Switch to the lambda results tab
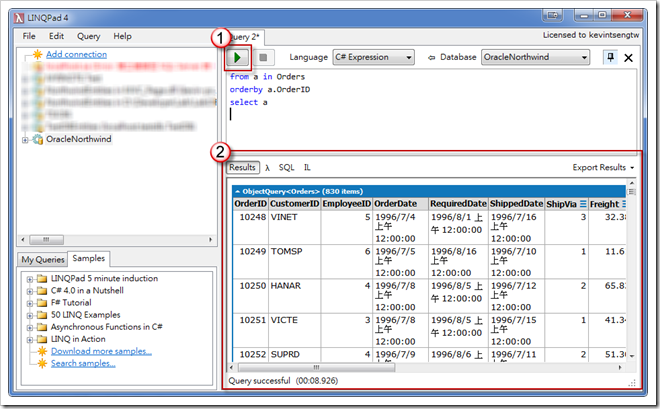 [x=267, y=168]
